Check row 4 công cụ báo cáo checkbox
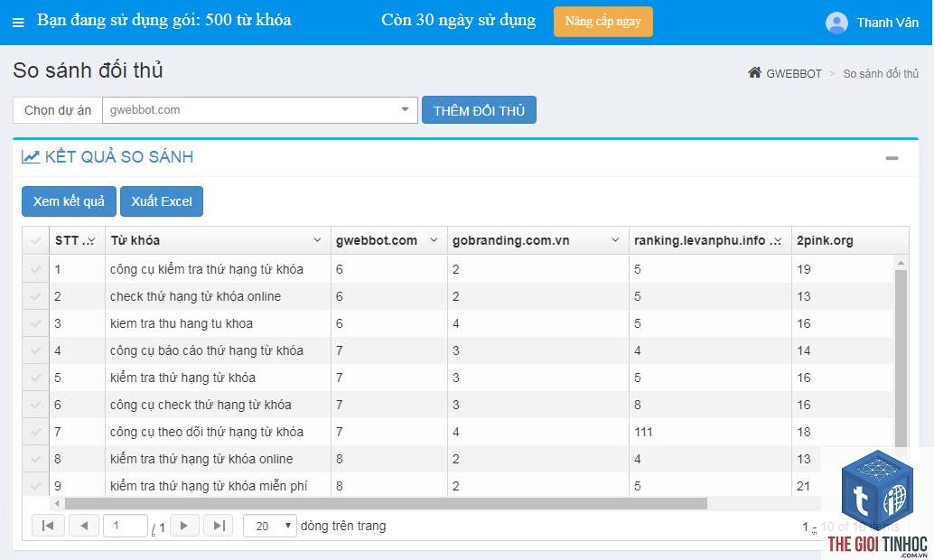Screen dimensions: 934x560 pos(36,350)
